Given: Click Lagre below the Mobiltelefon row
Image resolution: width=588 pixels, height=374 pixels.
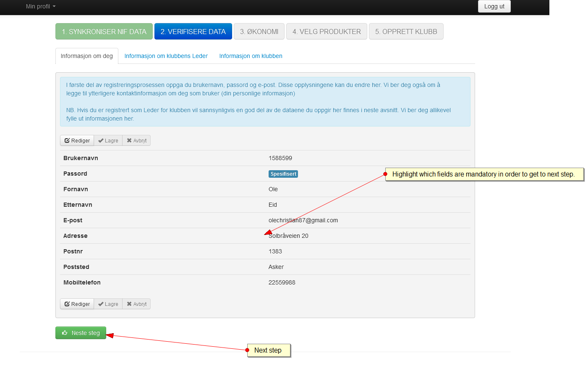Looking at the screenshot, I should pos(108,304).
